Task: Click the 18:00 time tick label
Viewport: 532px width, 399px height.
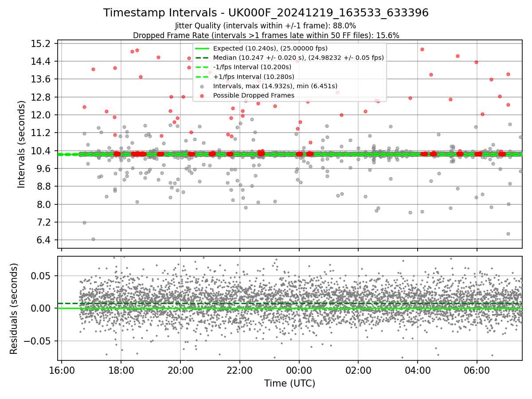Action: click(121, 370)
